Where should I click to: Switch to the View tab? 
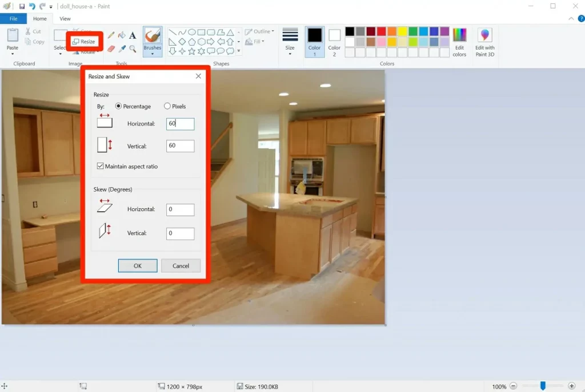click(65, 19)
